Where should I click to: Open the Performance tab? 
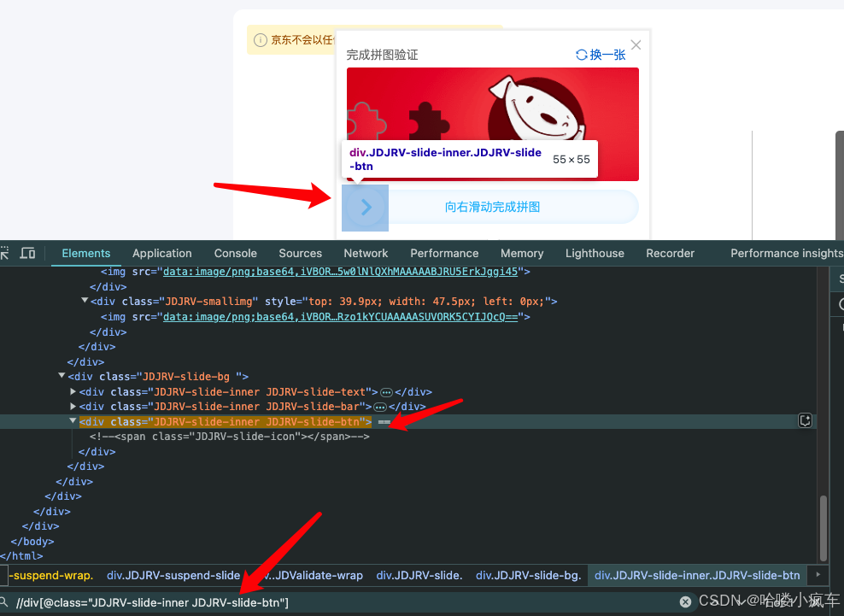(x=444, y=253)
